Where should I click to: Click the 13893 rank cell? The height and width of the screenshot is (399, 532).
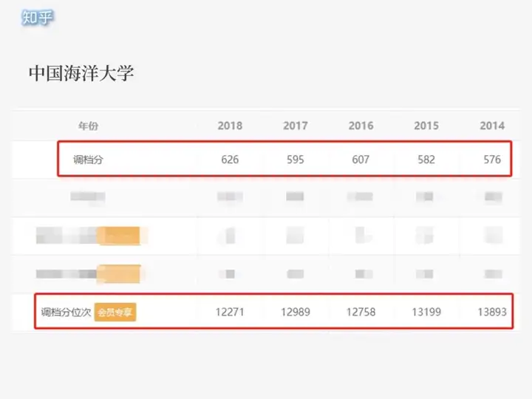coord(492,312)
